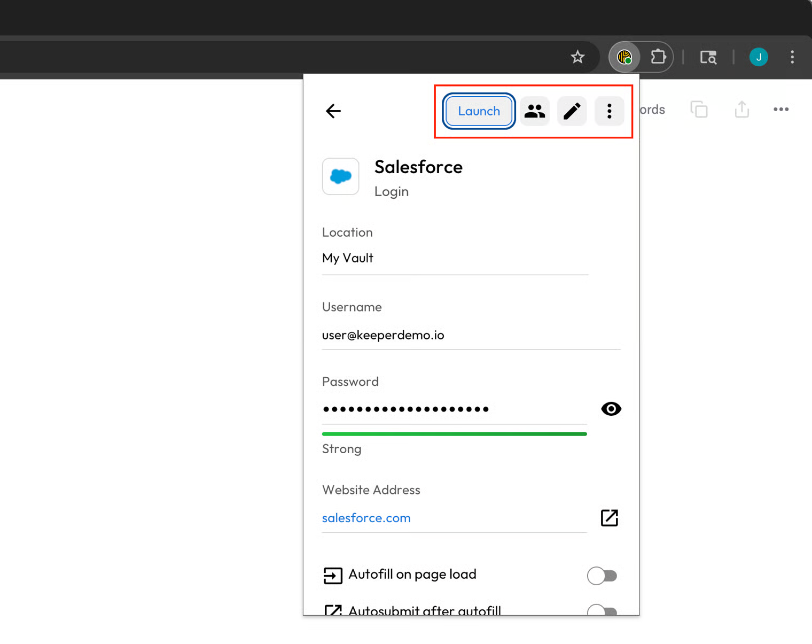Toggle Autosubmit after autofill switch
The width and height of the screenshot is (812, 644).
click(x=602, y=610)
